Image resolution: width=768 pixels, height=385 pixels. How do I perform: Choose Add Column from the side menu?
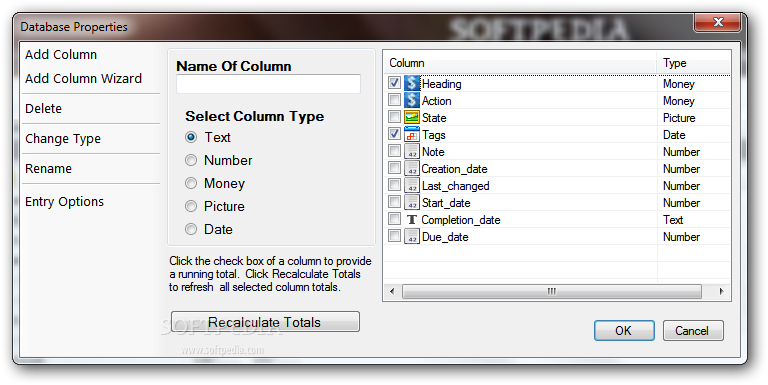[x=61, y=54]
